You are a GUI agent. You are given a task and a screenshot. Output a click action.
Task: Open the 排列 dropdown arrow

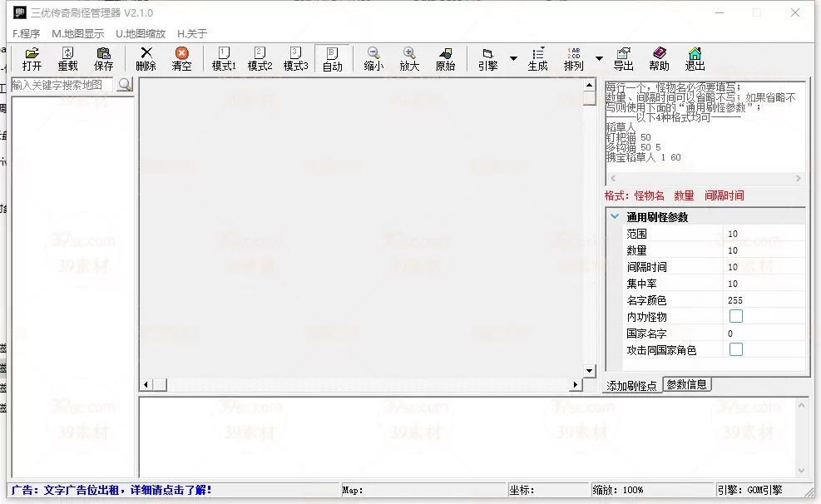599,59
